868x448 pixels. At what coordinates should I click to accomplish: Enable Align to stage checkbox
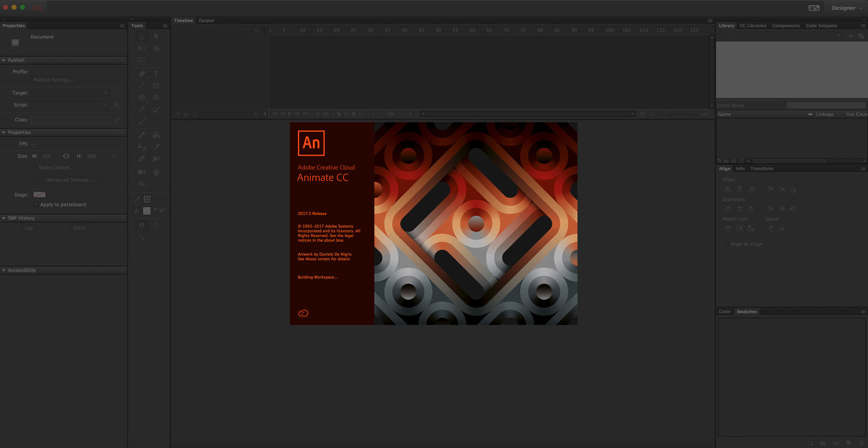pos(727,244)
